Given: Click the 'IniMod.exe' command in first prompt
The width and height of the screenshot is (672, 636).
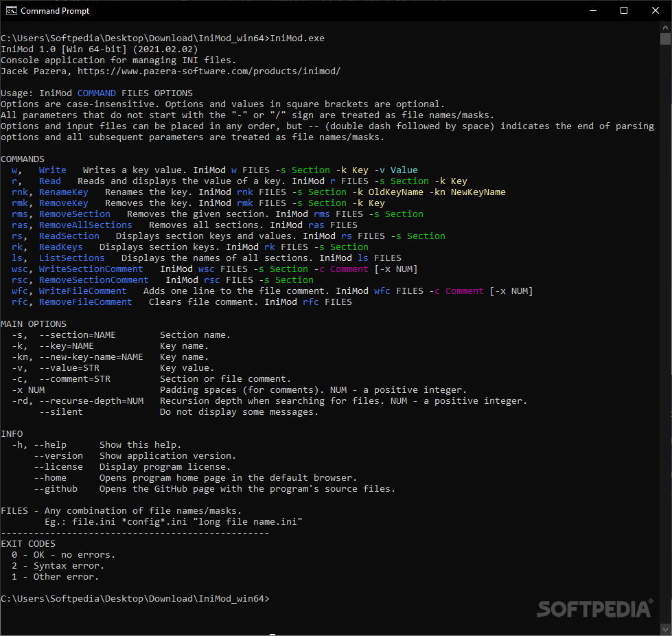Looking at the screenshot, I should tap(297, 38).
